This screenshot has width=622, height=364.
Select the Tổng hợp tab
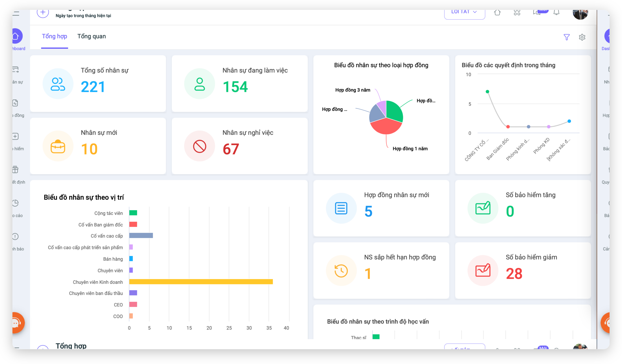pos(54,36)
